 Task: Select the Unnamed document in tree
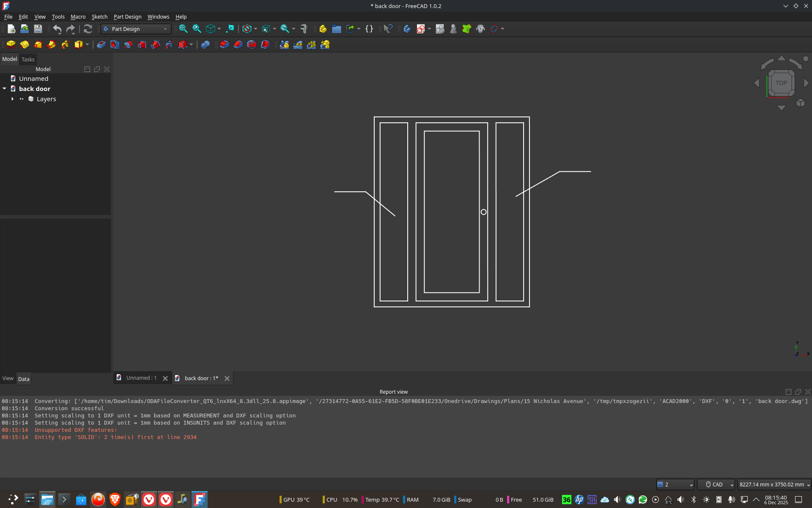click(33, 79)
